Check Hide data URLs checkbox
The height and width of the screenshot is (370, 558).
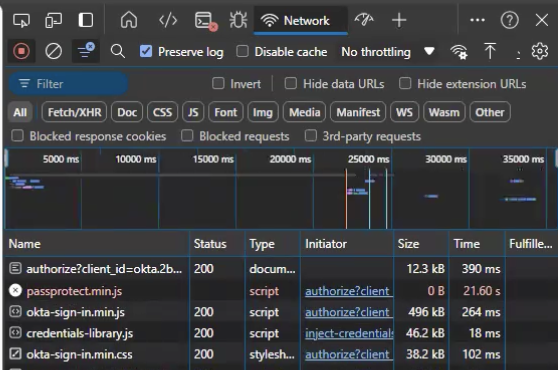pos(291,84)
